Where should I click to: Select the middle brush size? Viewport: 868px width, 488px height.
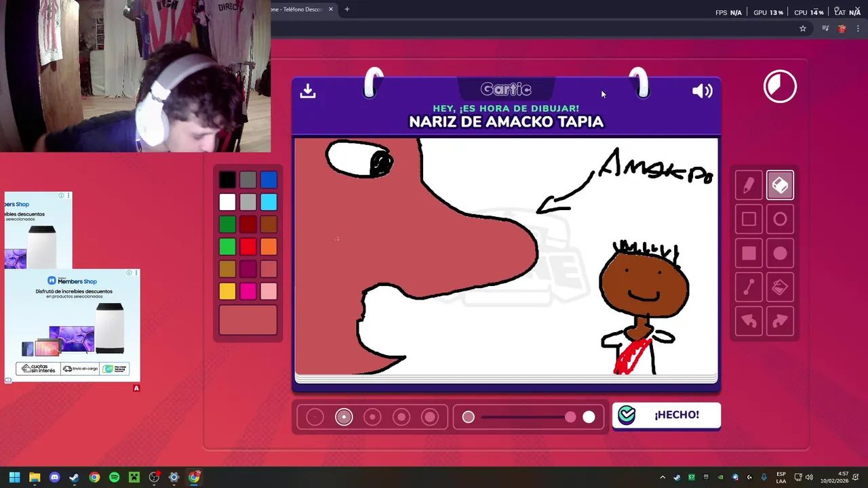(x=372, y=417)
